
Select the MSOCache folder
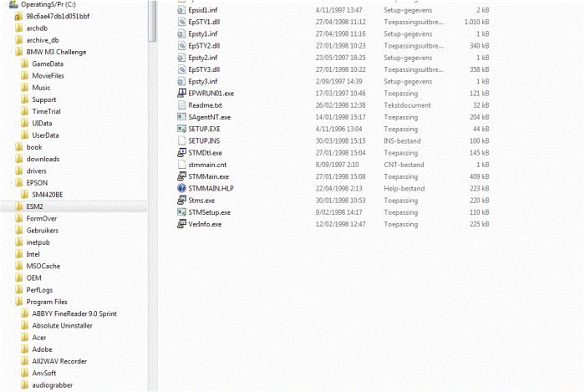click(x=43, y=267)
